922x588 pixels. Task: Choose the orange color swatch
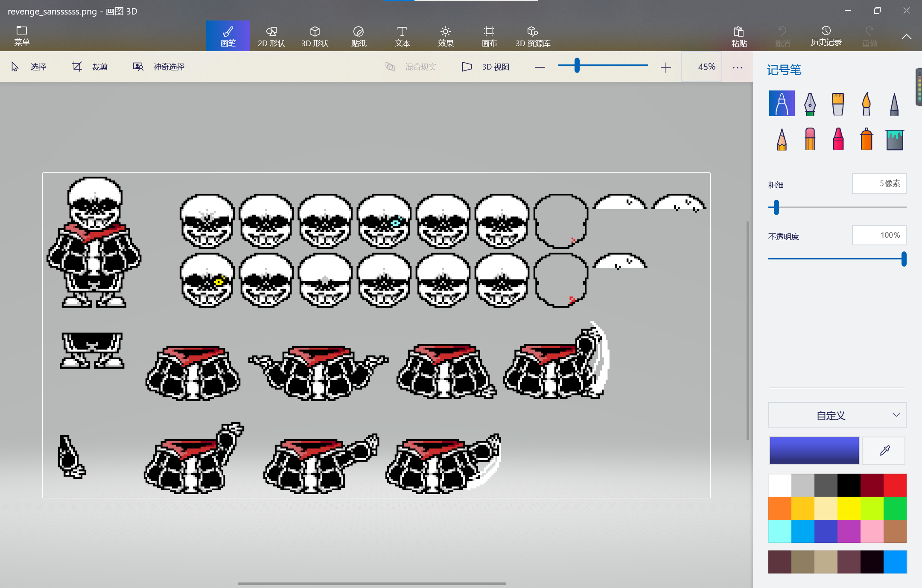pos(780,508)
